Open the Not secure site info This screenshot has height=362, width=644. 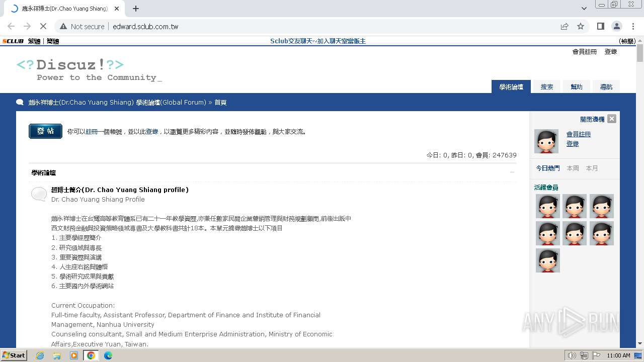tap(82, 26)
